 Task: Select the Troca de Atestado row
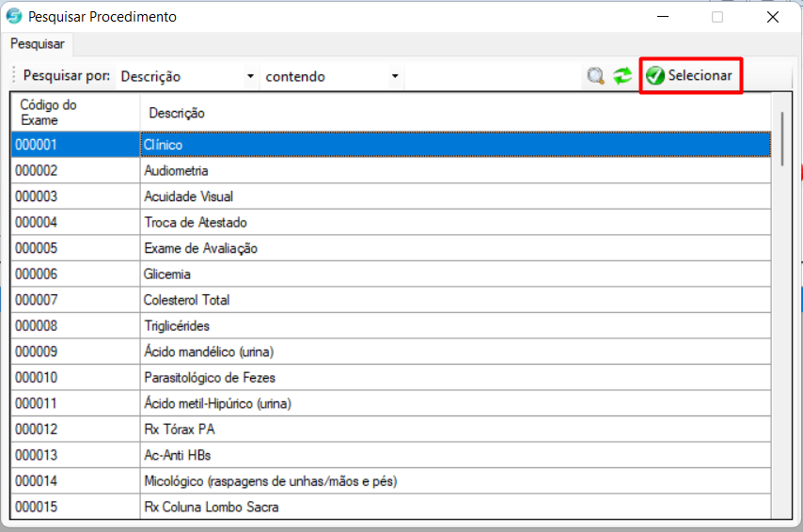455,222
